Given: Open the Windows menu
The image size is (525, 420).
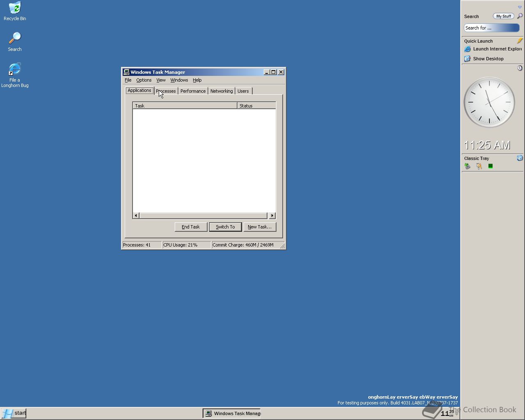Looking at the screenshot, I should pyautogui.click(x=179, y=80).
